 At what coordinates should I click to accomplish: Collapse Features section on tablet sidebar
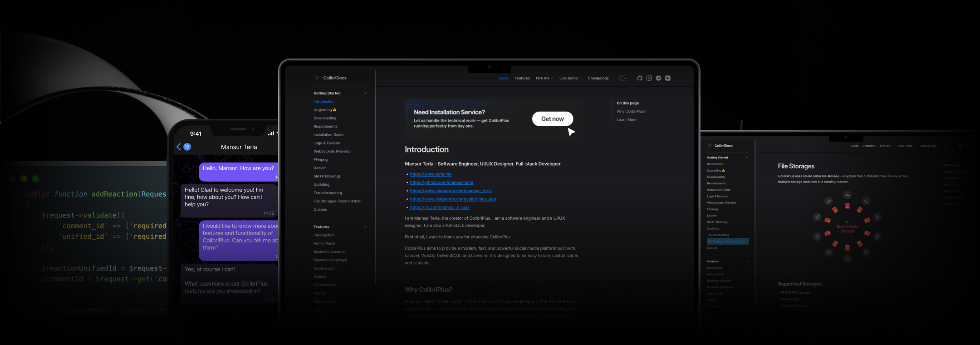coord(365,227)
